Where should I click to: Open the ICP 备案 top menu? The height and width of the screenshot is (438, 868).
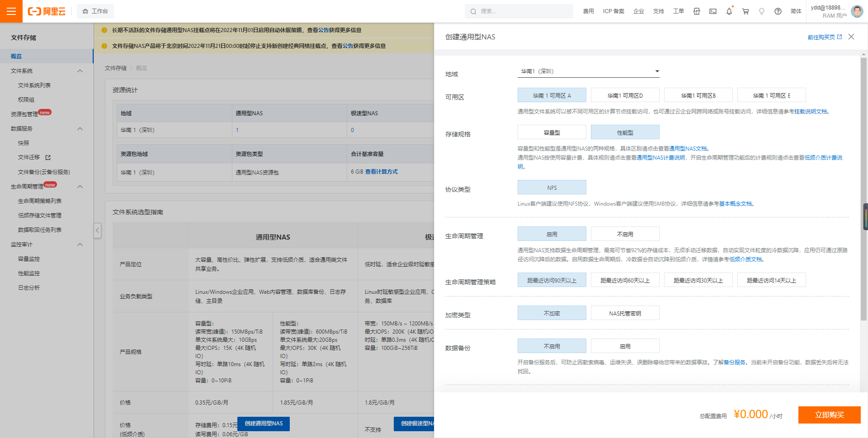613,11
